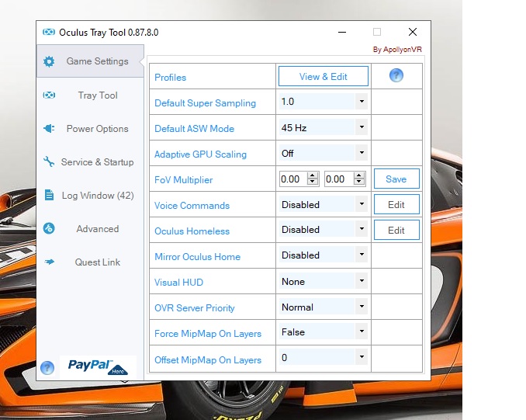Click the Log Window document icon
Screen dimensions: 526x420
(49, 195)
